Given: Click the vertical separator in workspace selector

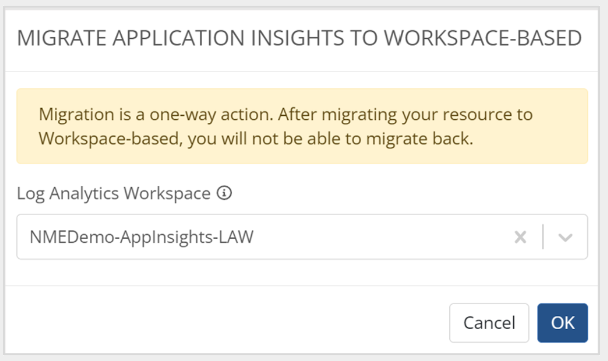Looking at the screenshot, I should (x=543, y=237).
